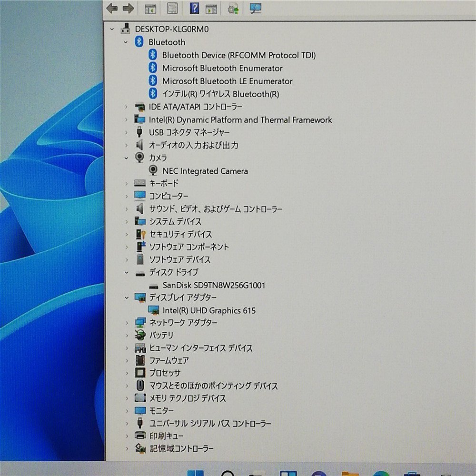Image resolution: width=476 pixels, height=476 pixels.
Task: Click the ディスプレイ アダプター category icon
Action: tap(140, 297)
